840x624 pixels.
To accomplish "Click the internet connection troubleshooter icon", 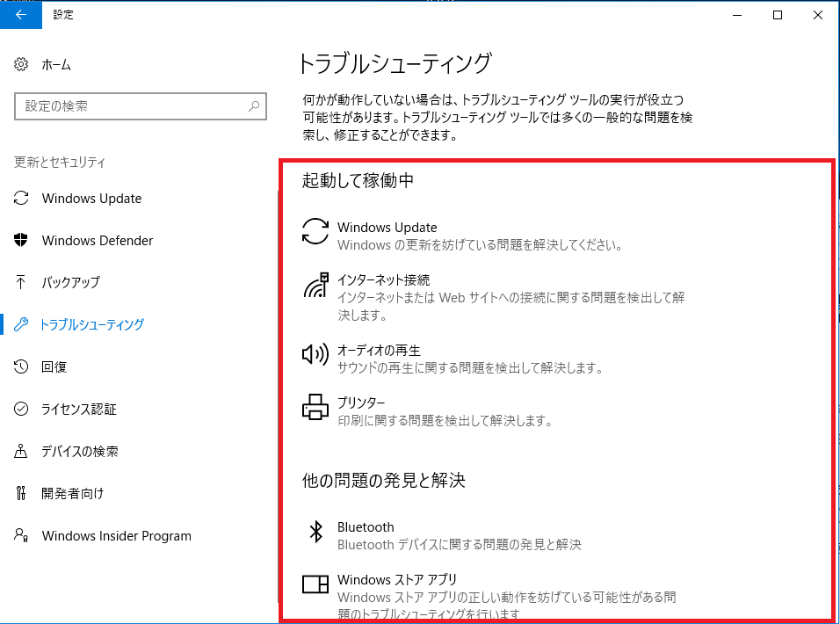I will [316, 284].
